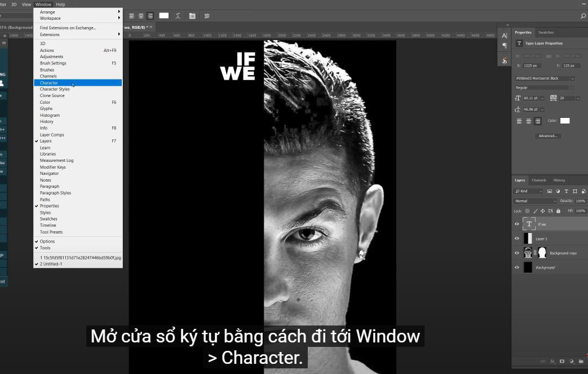Click link width and height icon

point(549,56)
